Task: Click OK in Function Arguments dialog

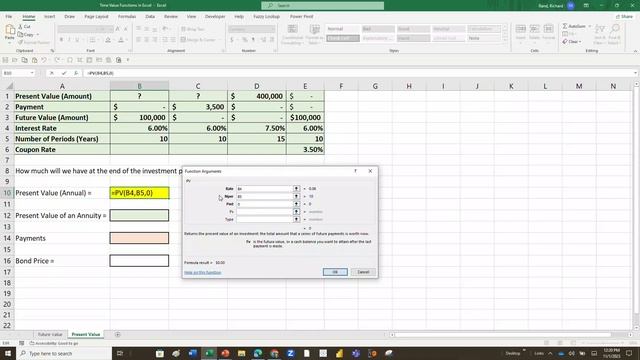Action: pyautogui.click(x=335, y=272)
